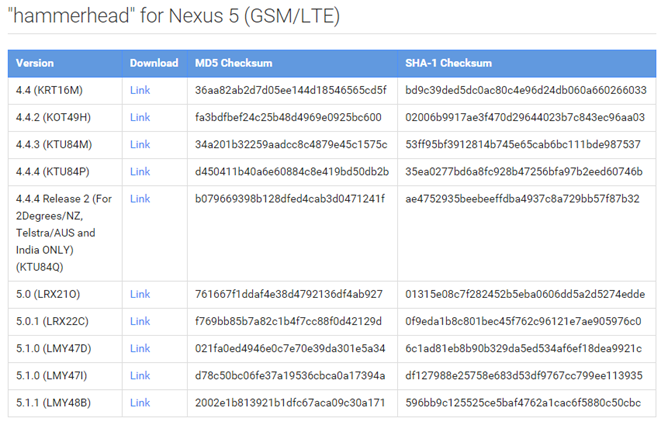Click the Version column header
Image resolution: width=668 pixels, height=432 pixels.
point(35,63)
